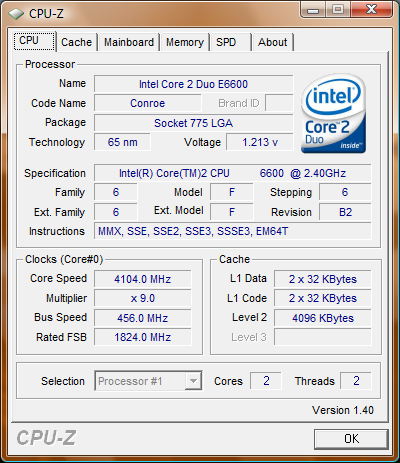Close the CPU-Z window
Image resolution: width=400 pixels, height=463 pixels.
coord(371,10)
